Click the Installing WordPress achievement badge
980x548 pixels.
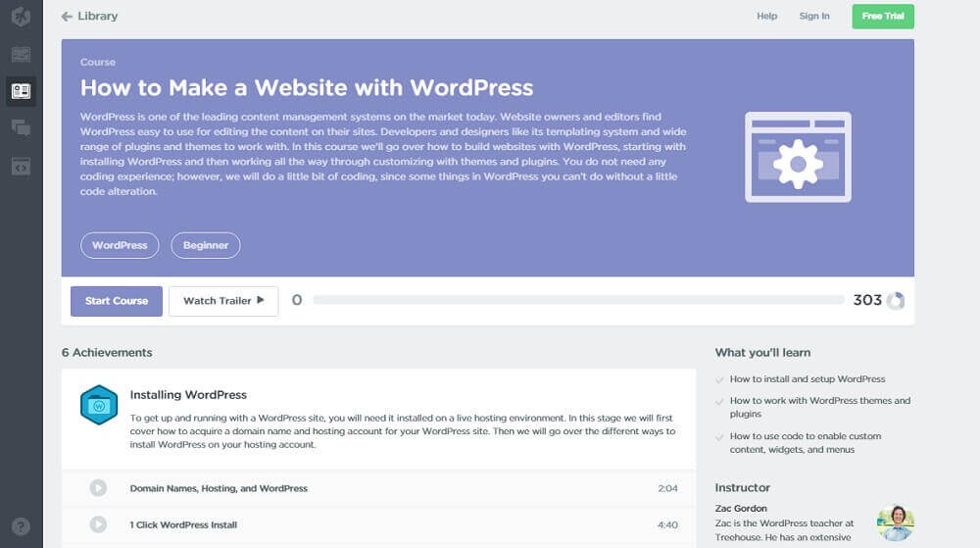tap(99, 405)
